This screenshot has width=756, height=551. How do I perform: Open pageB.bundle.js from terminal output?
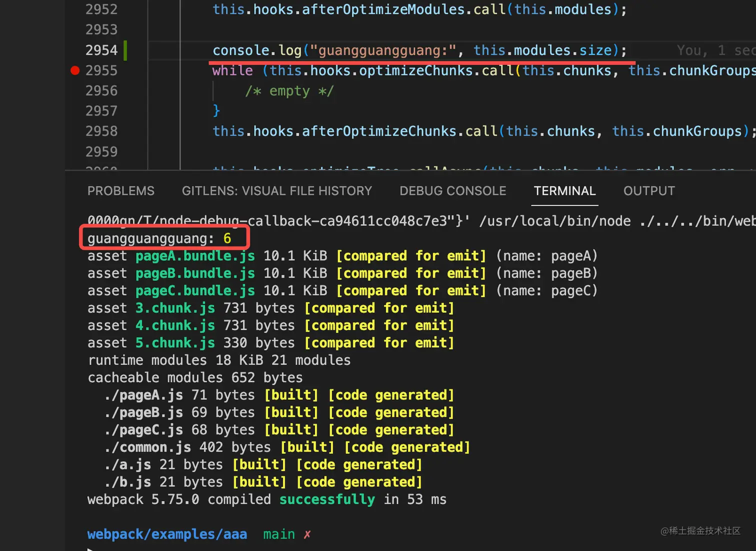[194, 273]
